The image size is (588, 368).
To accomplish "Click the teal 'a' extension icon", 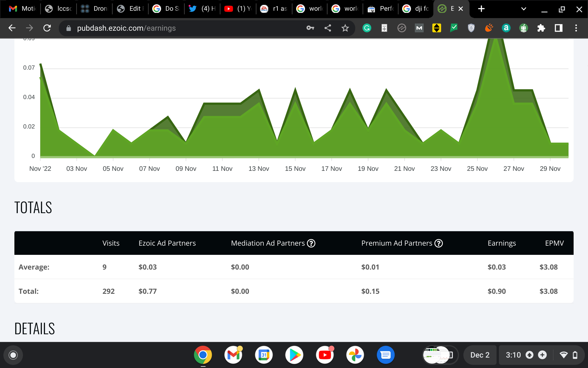I will pyautogui.click(x=506, y=28).
